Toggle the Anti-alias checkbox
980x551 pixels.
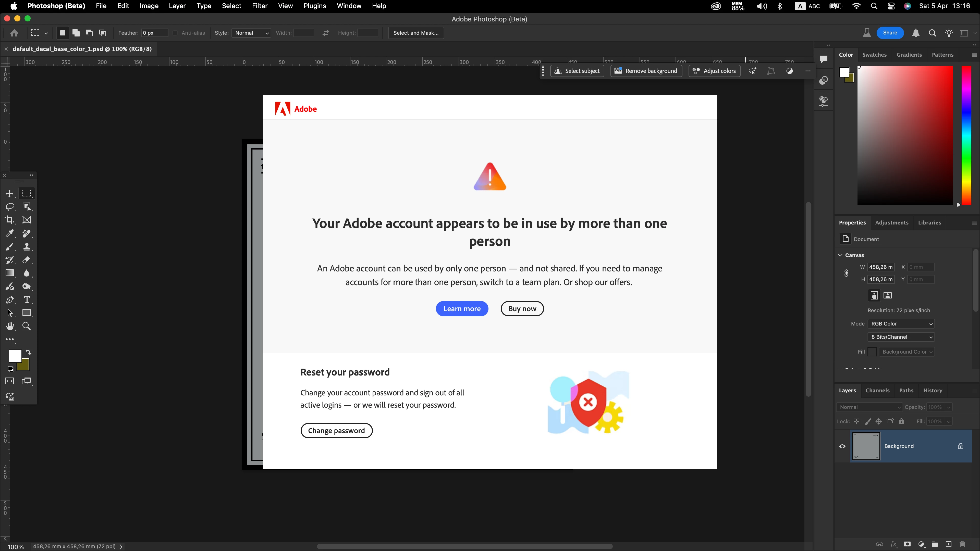tap(175, 33)
